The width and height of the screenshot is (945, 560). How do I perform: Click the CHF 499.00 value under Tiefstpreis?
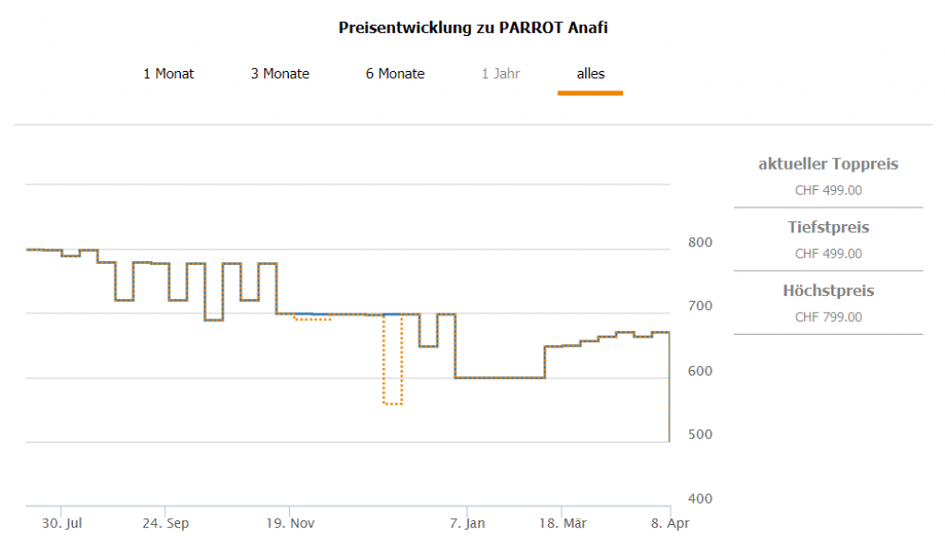point(828,254)
